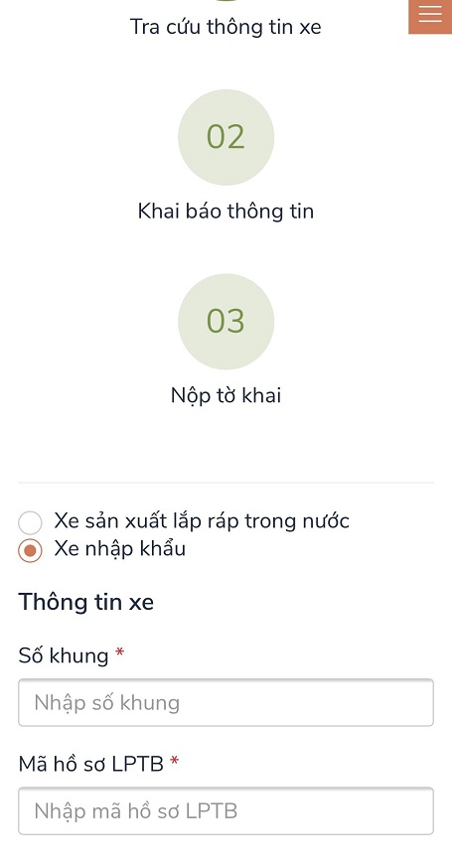452x868 pixels.
Task: Click the number 03 inside the step circle
Action: 226,321
